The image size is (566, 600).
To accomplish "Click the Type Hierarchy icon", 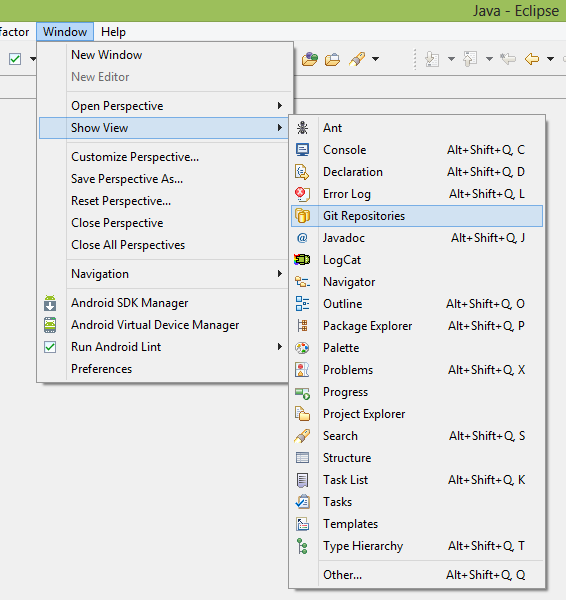I will (x=302, y=546).
